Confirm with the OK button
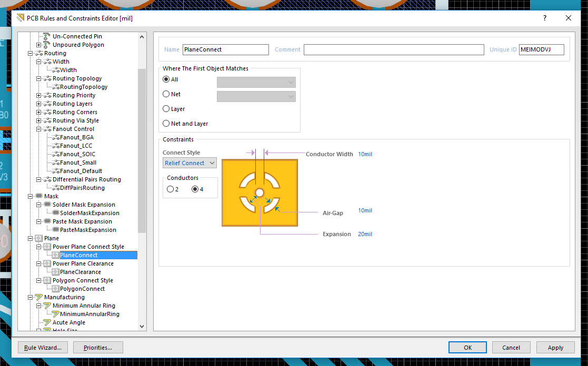 click(467, 348)
